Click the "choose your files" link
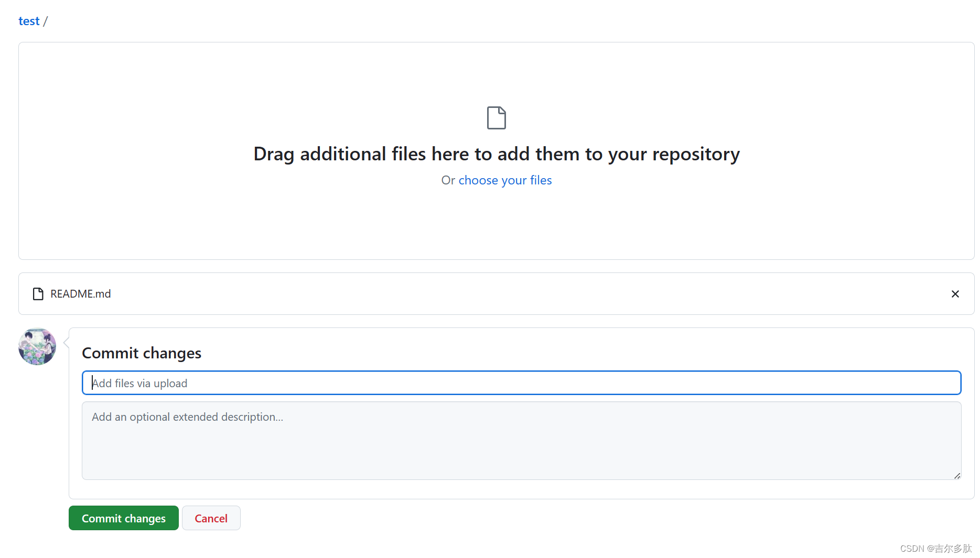Screen dimensions: 980x558 pos(504,180)
